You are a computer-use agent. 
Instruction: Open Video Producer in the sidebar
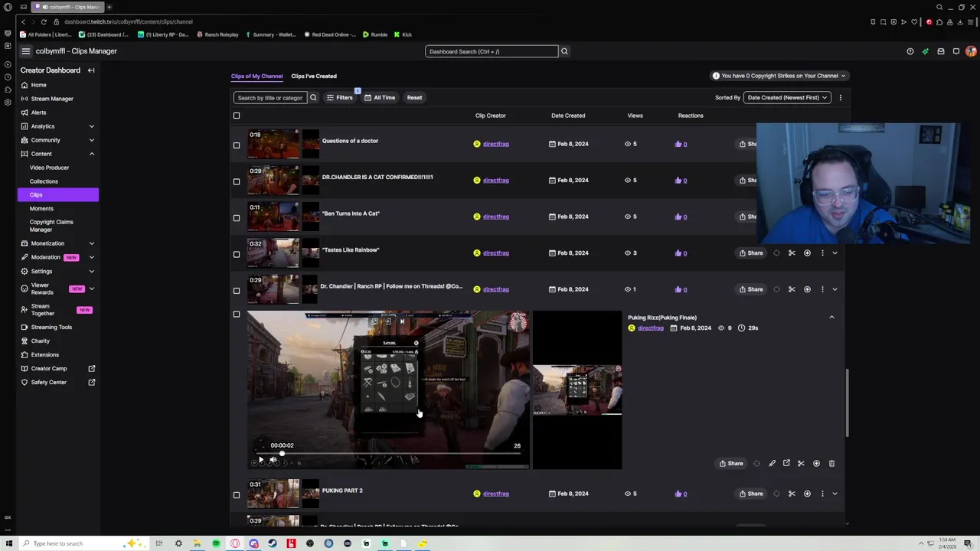(x=49, y=168)
